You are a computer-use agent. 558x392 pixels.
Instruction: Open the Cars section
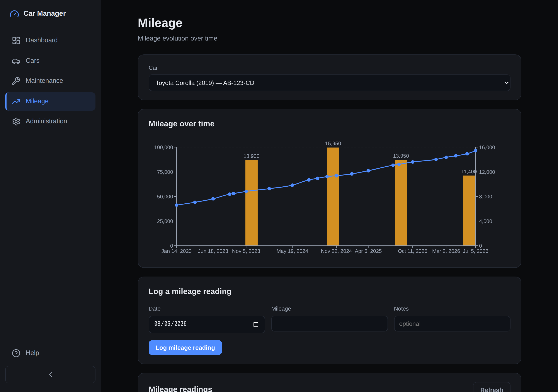tap(50, 61)
